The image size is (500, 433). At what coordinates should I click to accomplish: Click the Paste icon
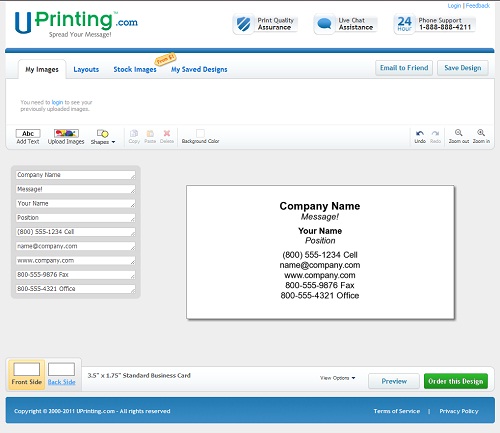pos(150,133)
